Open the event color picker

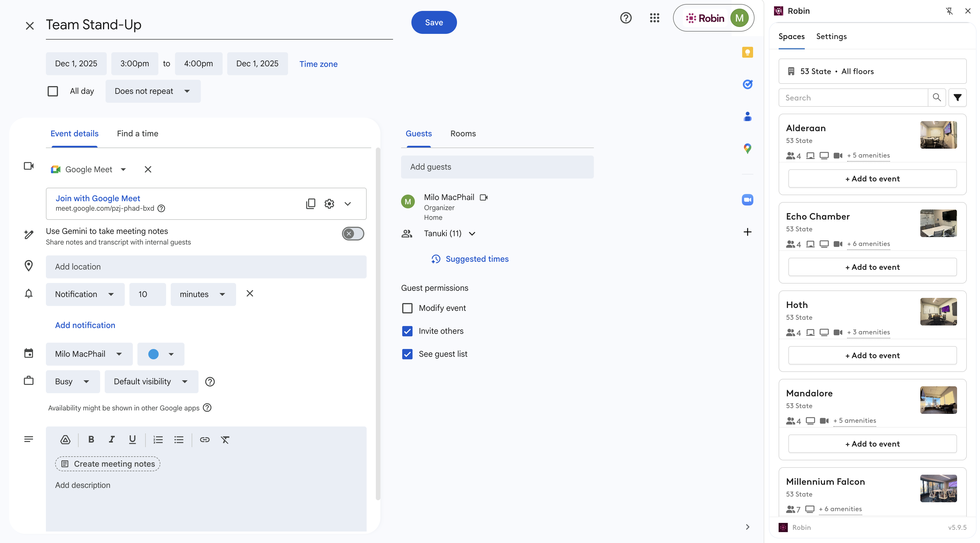tap(161, 354)
